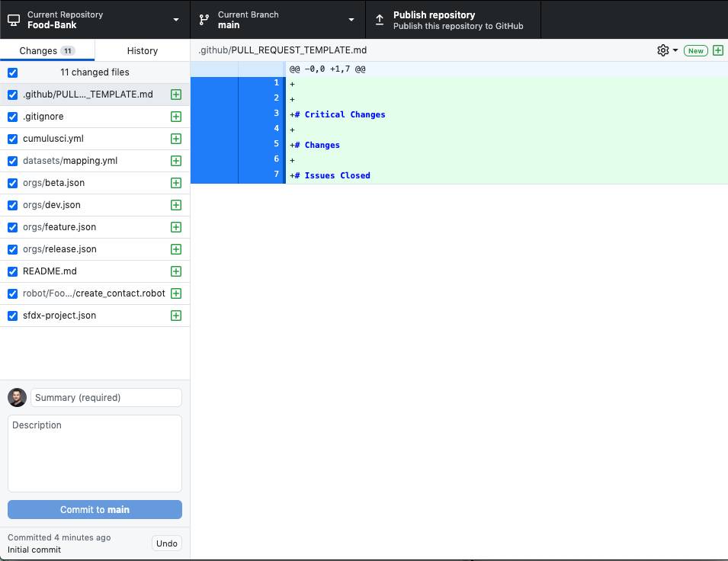
Task: Click the upload arrow publish icon
Action: 379,19
